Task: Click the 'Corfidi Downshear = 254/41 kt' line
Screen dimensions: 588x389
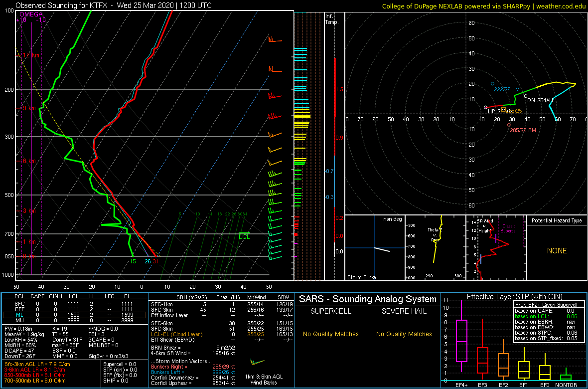Action: pos(193,378)
